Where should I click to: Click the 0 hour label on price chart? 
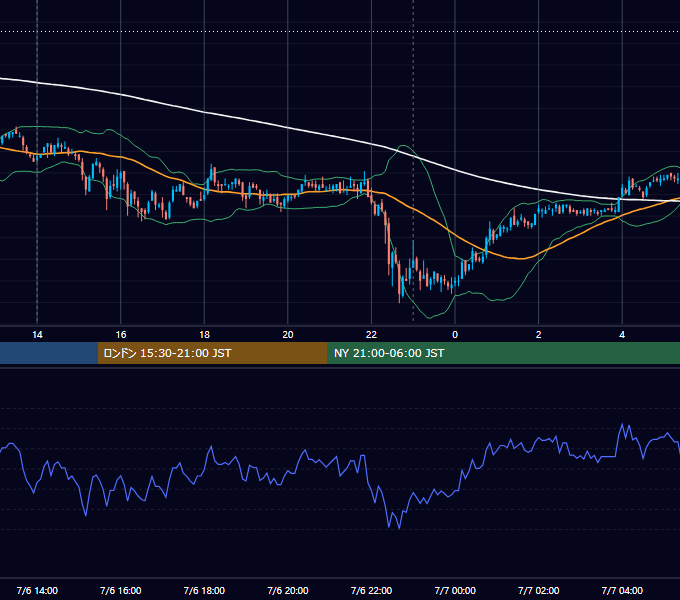point(455,335)
